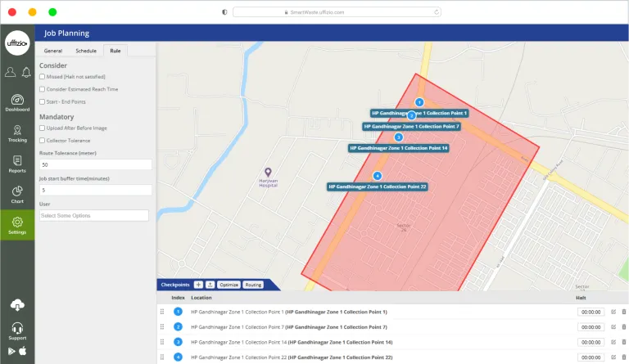Open the User 'Select Some Options' dropdown
The width and height of the screenshot is (629, 364).
pyautogui.click(x=94, y=215)
